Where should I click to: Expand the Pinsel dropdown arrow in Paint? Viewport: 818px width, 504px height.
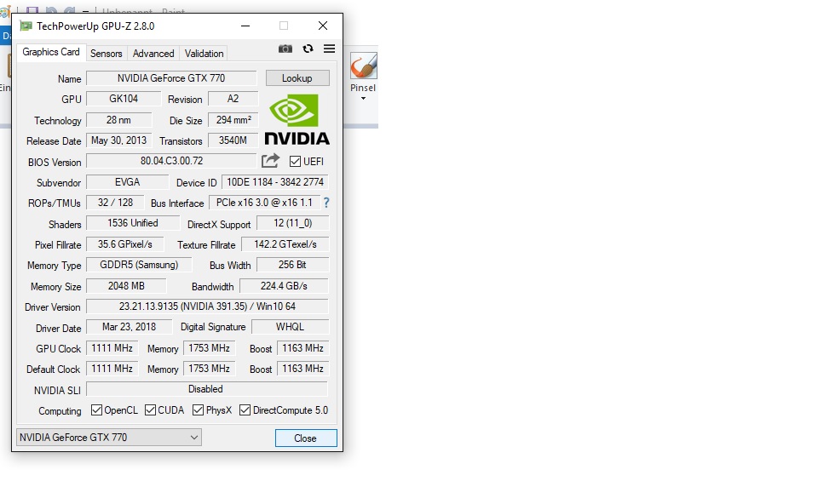pyautogui.click(x=363, y=99)
